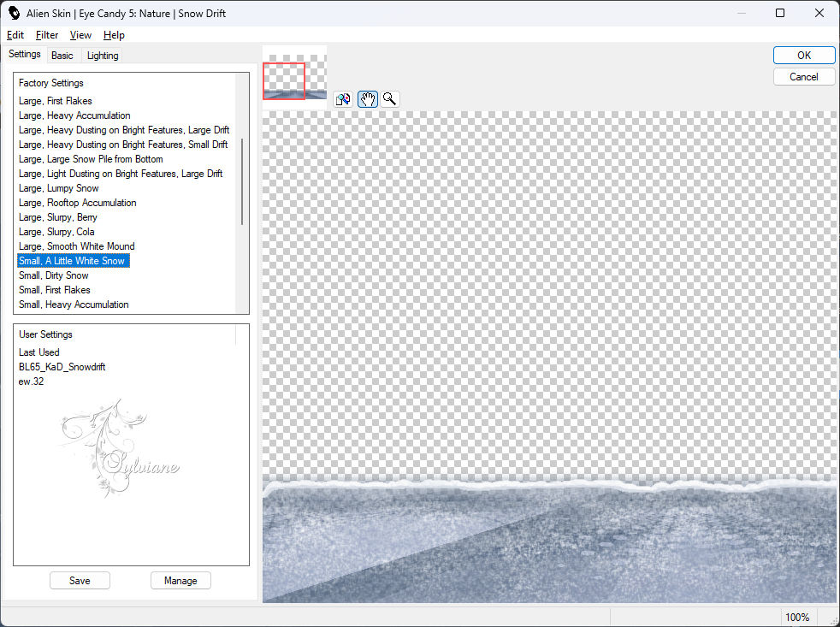Switch to the Lighting tab

click(103, 56)
